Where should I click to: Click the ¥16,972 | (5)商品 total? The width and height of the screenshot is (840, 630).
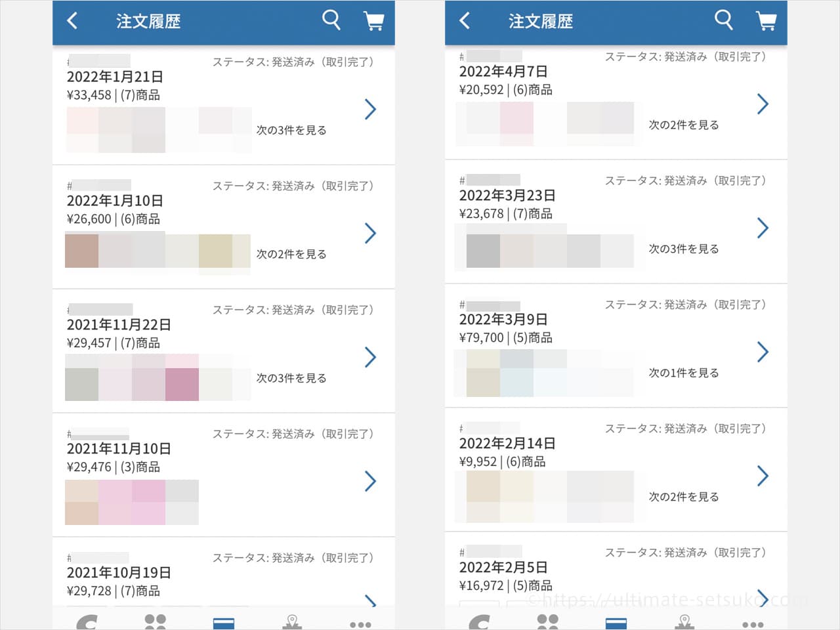click(506, 586)
